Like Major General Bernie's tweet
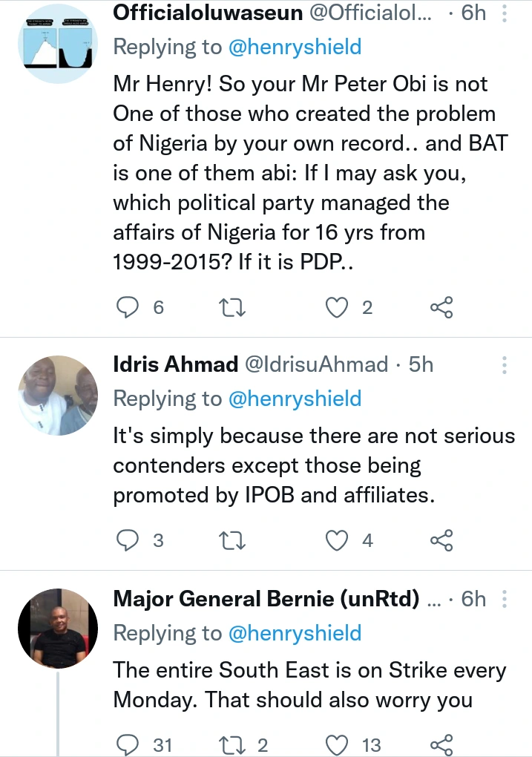532x757 pixels. point(338,744)
